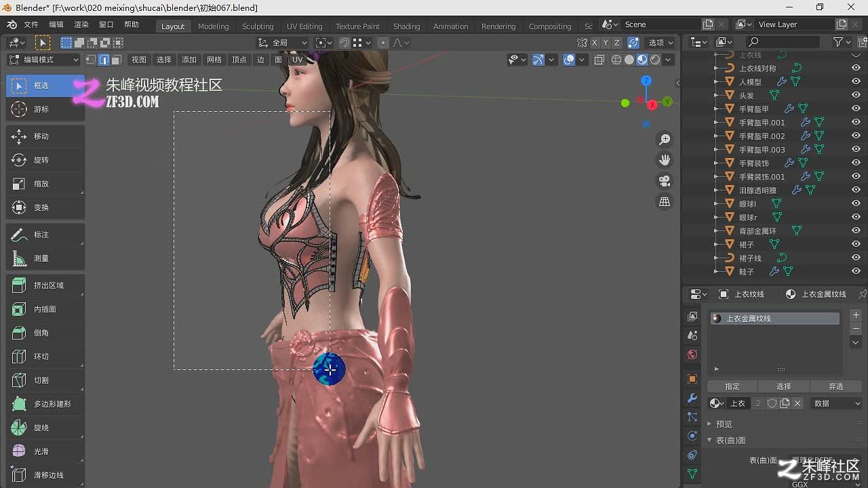
Task: Activate the 移动 move tool
Action: coord(45,136)
